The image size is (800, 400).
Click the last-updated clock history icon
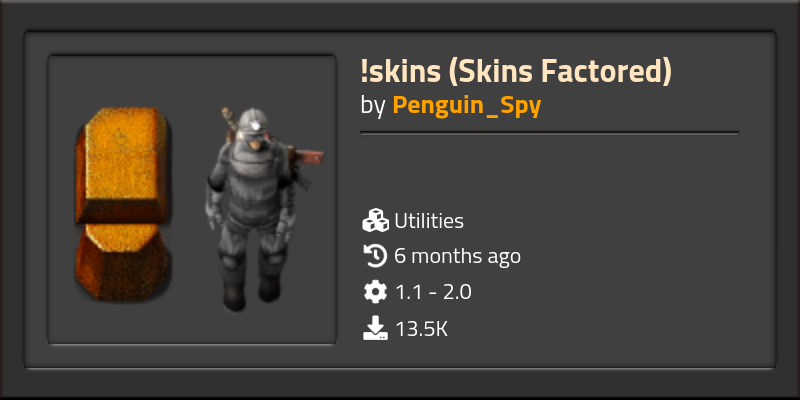point(376,256)
